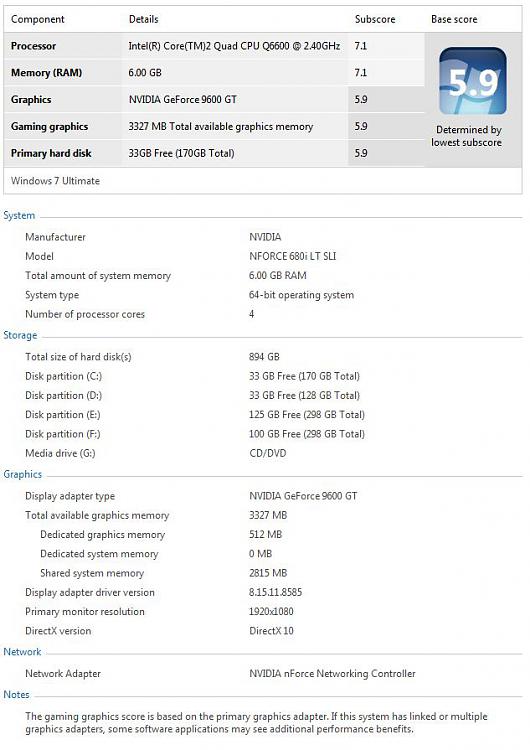Click the Graphics subscore value 5.9

(x=361, y=99)
